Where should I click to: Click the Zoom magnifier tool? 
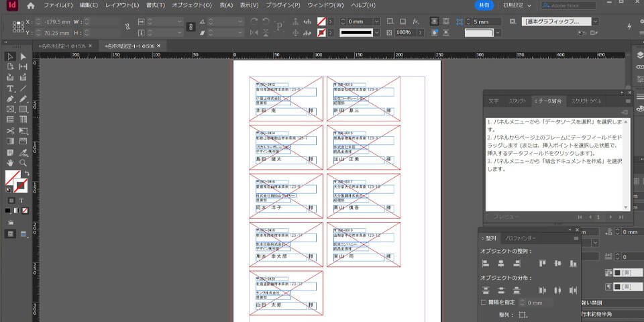pyautogui.click(x=23, y=162)
